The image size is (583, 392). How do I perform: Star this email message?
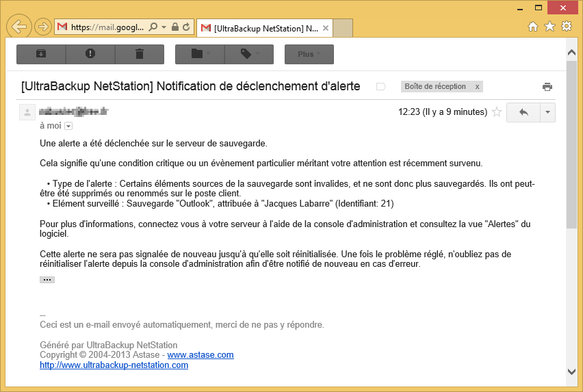(x=497, y=112)
